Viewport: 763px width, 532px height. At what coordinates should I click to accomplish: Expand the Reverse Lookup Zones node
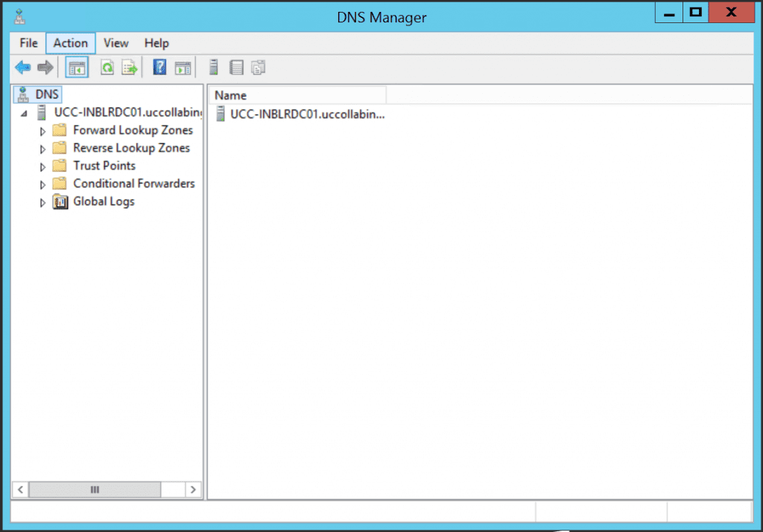pyautogui.click(x=42, y=148)
